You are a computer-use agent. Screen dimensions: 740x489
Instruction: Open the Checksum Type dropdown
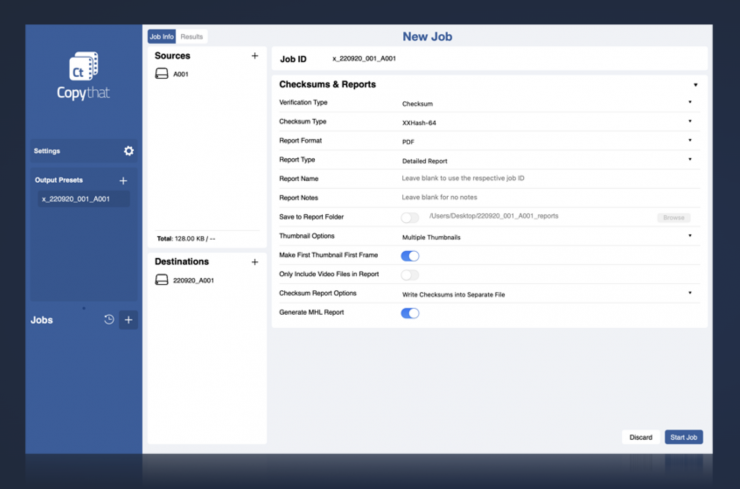coord(546,122)
